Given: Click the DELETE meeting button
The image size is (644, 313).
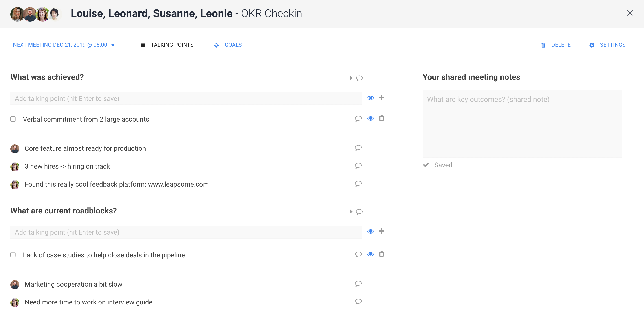Looking at the screenshot, I should point(556,45).
